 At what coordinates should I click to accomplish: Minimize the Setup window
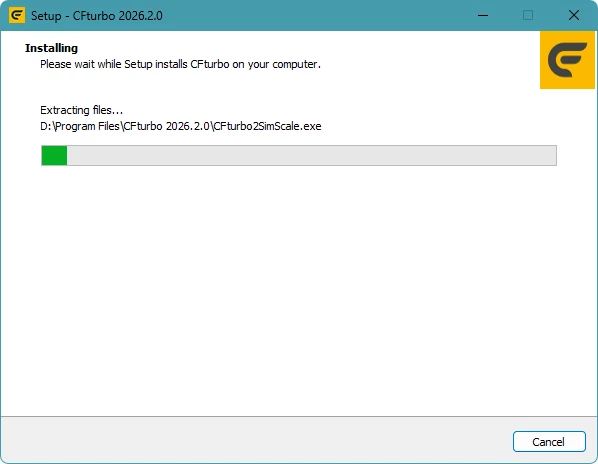(483, 15)
